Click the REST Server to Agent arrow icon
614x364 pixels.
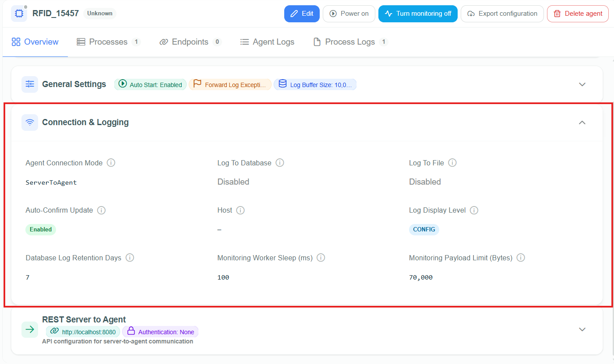tap(30, 329)
